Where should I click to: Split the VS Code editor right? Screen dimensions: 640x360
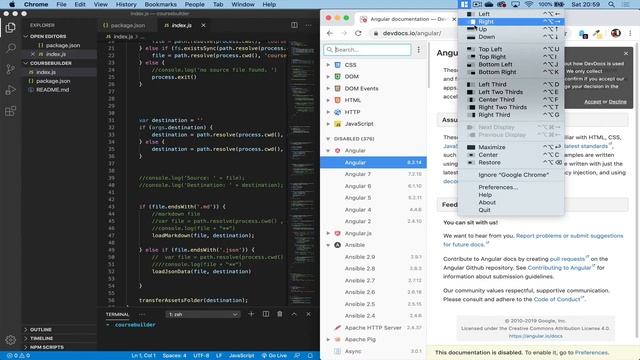(x=294, y=25)
